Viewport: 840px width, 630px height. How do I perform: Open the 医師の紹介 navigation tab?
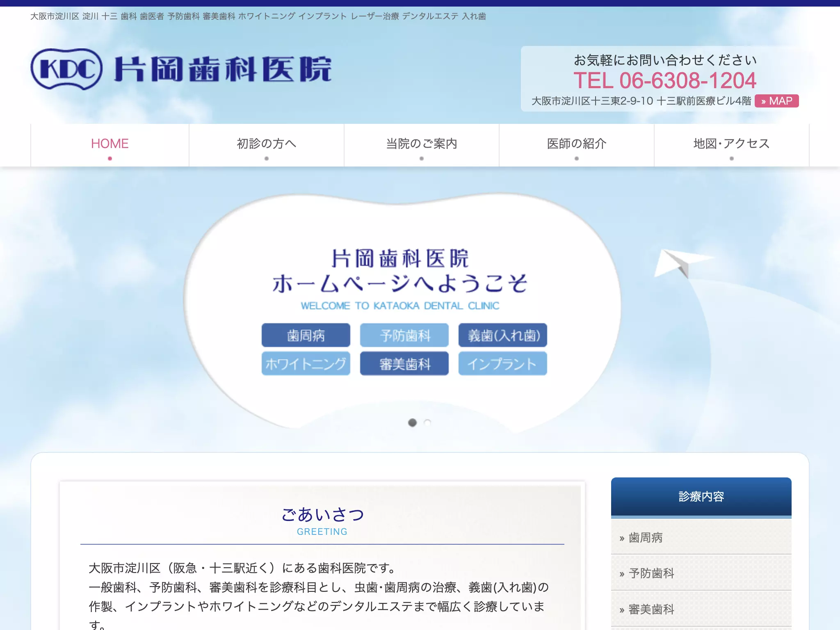click(577, 145)
